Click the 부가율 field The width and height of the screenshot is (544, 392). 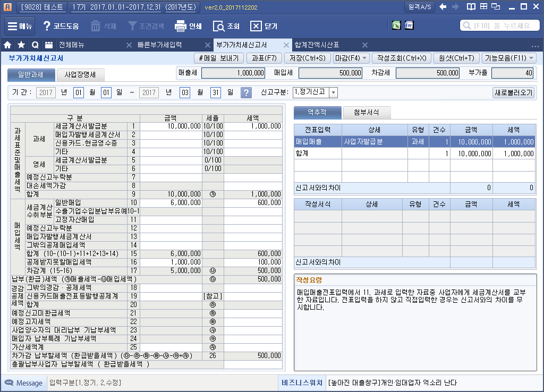[x=513, y=73]
